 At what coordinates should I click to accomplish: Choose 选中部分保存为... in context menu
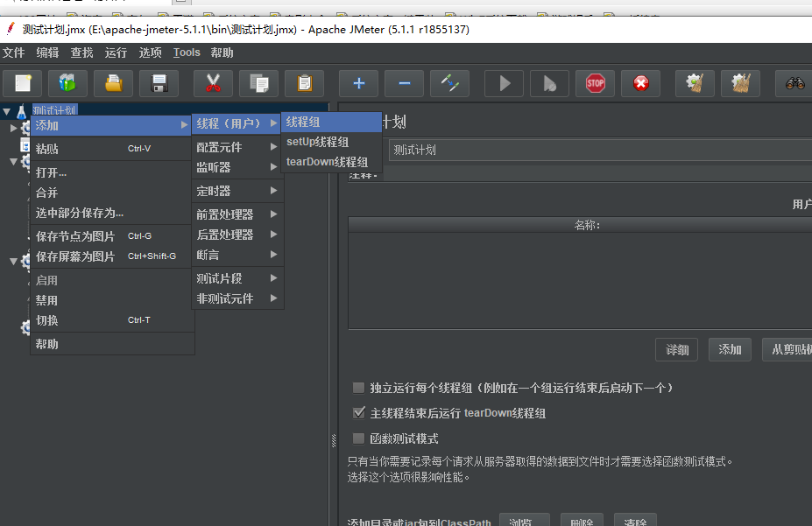tap(111, 213)
